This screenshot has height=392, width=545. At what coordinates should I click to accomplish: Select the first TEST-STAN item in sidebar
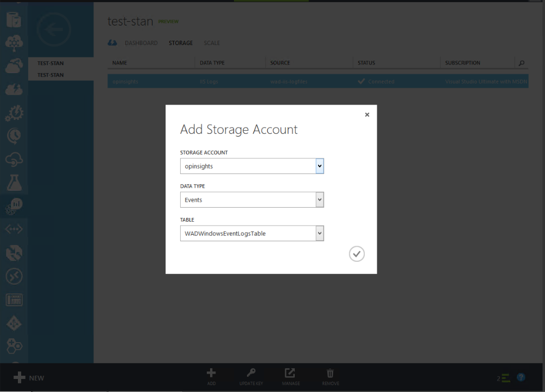pyautogui.click(x=50, y=63)
